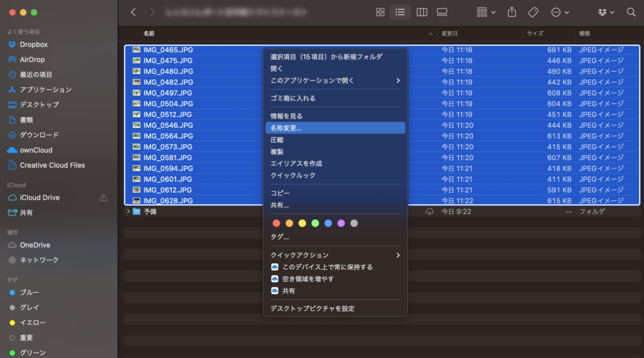Open the Finder search magnifier
This screenshot has width=644, height=358.
click(631, 12)
